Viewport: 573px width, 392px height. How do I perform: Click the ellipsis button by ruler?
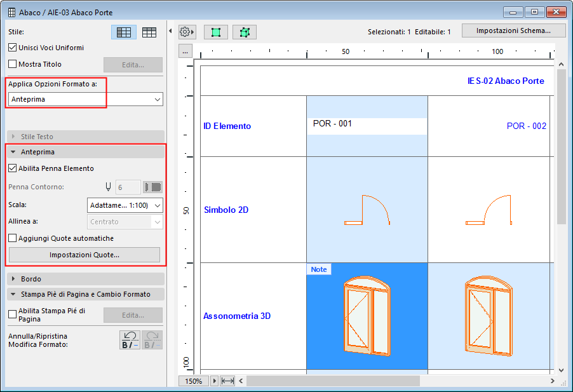(185, 51)
